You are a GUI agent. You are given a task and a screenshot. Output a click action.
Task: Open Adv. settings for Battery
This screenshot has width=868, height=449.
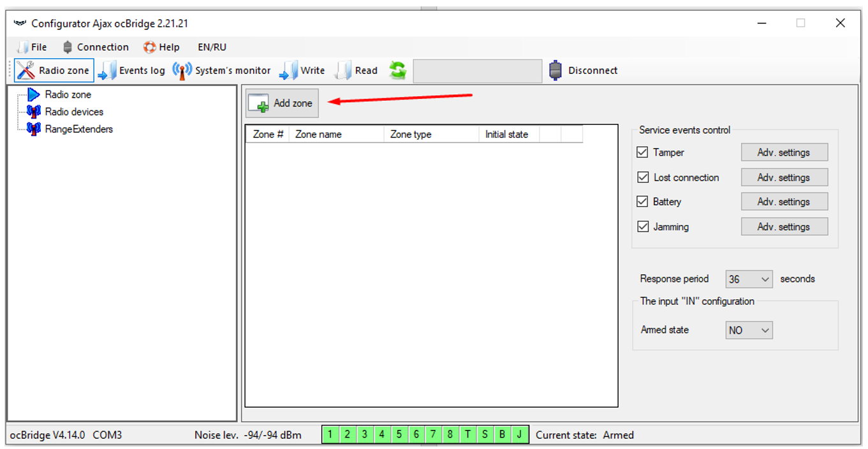pos(784,202)
